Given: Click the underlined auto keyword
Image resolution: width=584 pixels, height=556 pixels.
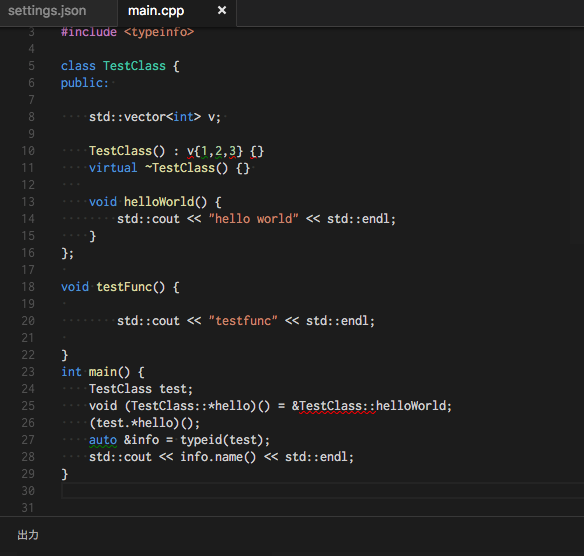Looking at the screenshot, I should coord(103,440).
